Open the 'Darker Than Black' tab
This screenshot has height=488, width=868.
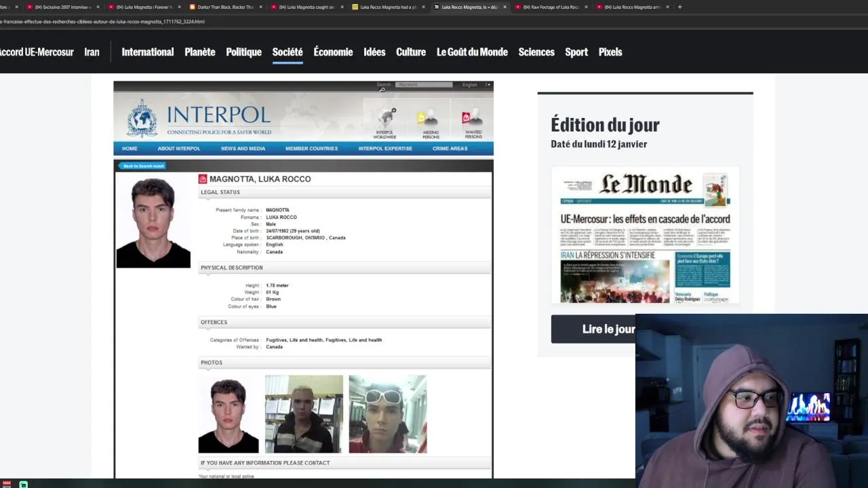pyautogui.click(x=225, y=7)
